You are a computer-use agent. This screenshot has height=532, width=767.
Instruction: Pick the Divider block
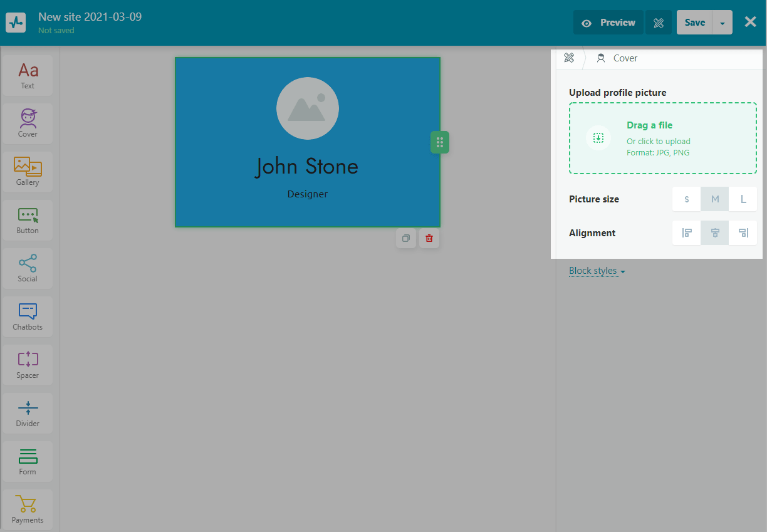[x=28, y=413]
